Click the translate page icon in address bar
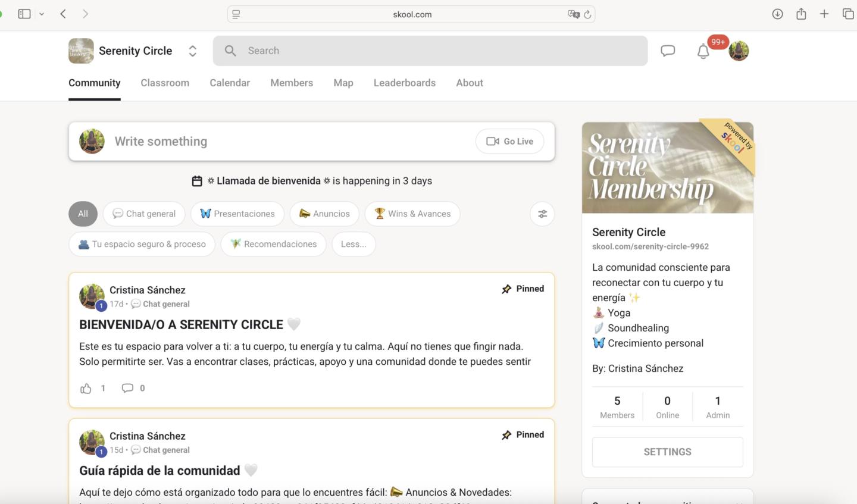The image size is (857, 504). coord(573,14)
